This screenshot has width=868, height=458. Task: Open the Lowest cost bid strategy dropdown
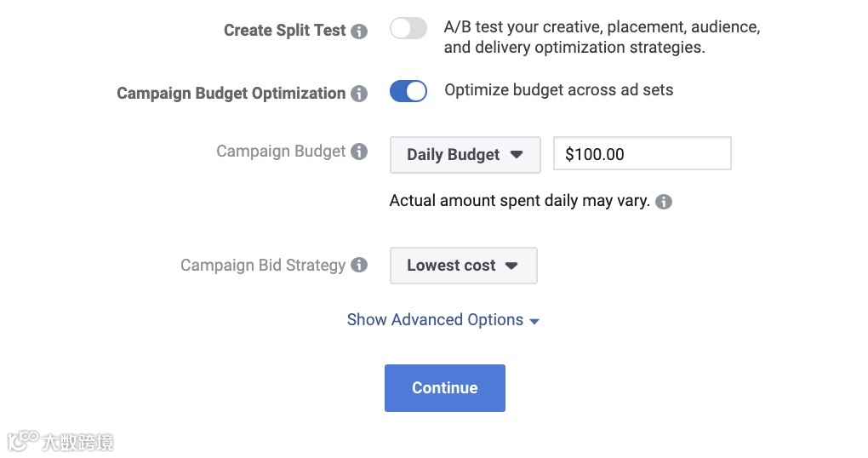click(463, 266)
